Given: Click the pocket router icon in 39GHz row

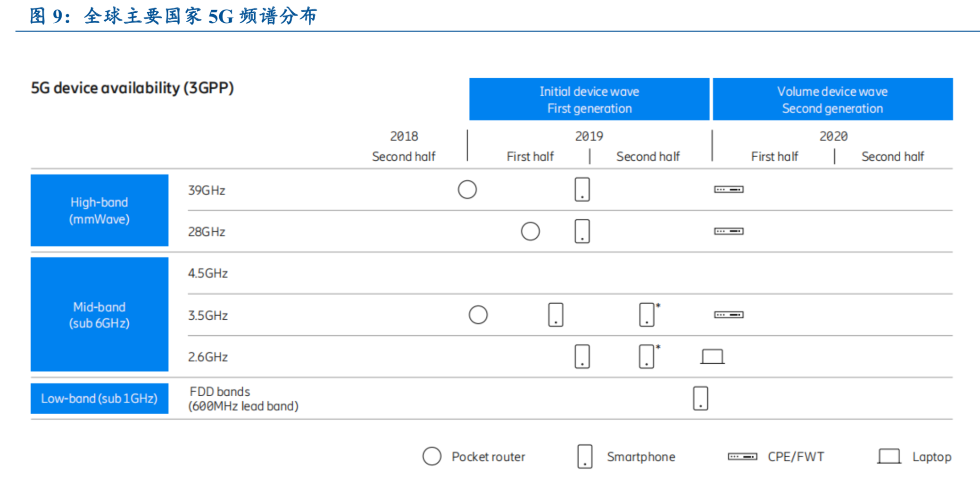Looking at the screenshot, I should 467,190.
